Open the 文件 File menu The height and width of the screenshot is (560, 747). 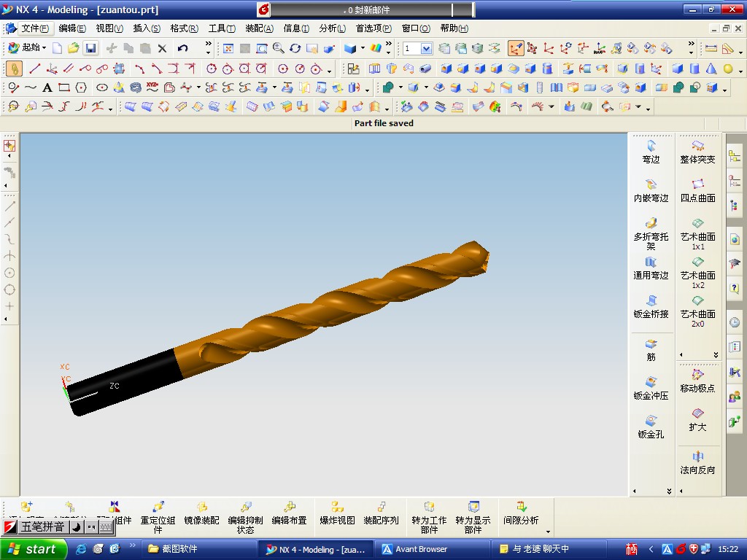coord(35,28)
